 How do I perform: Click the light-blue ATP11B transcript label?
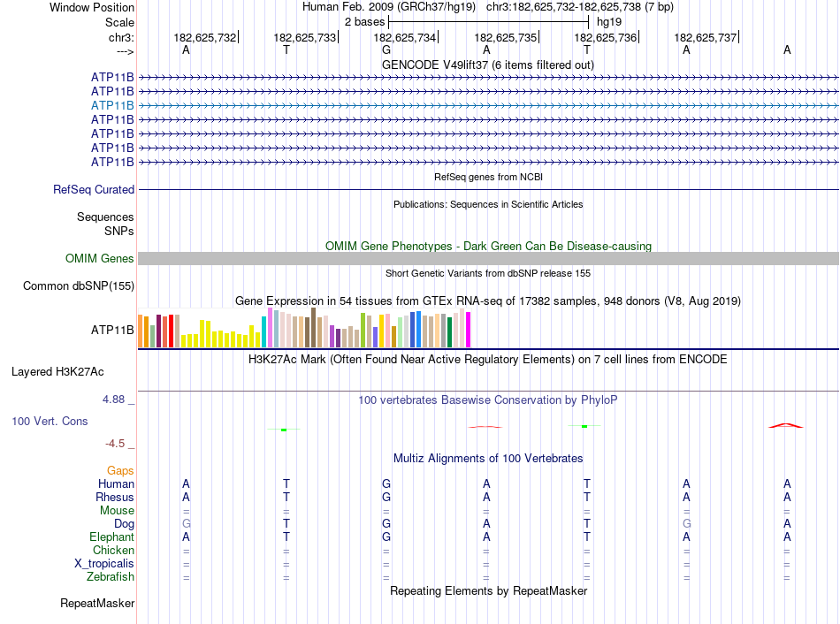coord(112,105)
